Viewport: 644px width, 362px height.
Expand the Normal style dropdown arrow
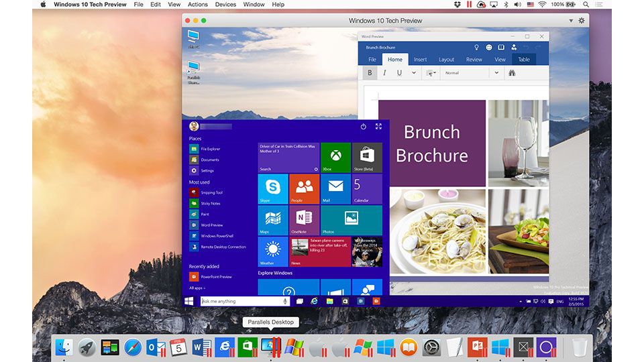(496, 72)
